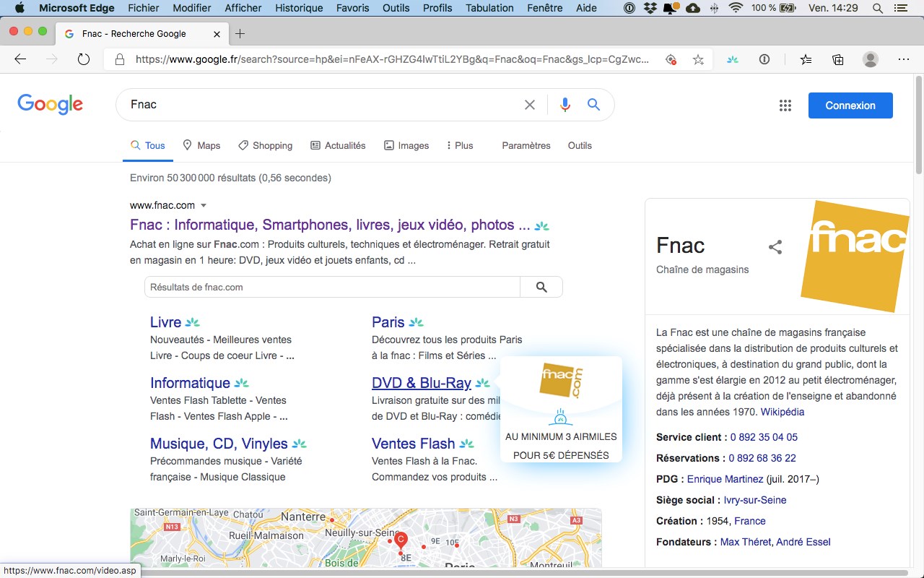Open the Wi-Fi status menu
This screenshot has height=578, width=924.
click(x=736, y=8)
